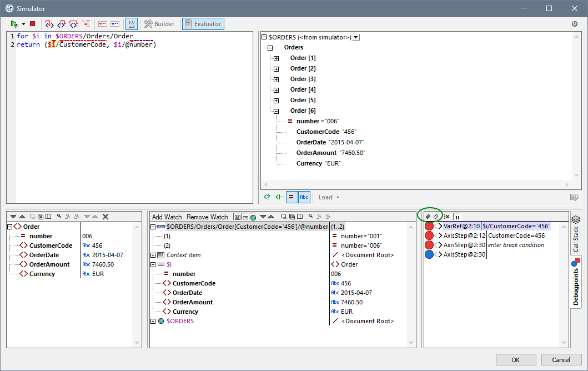The image size is (588, 371).
Task: Toggle the Abc text display button
Action: click(304, 197)
